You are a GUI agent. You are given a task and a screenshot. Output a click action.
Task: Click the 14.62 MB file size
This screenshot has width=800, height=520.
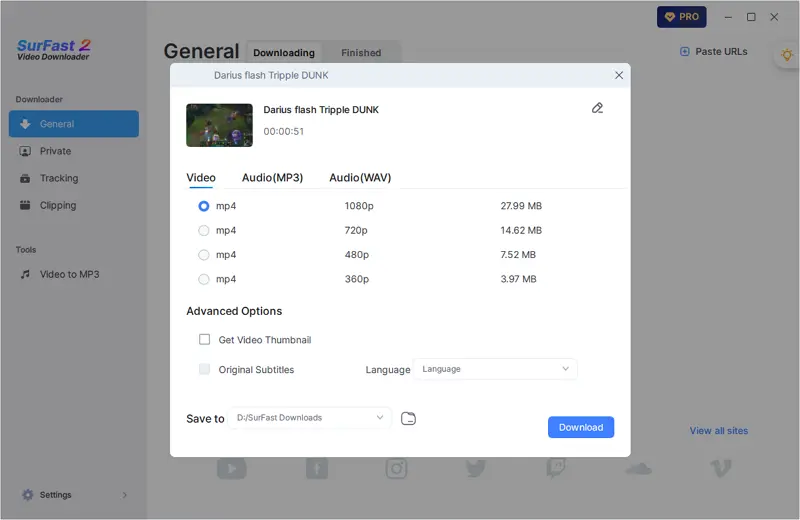point(521,231)
